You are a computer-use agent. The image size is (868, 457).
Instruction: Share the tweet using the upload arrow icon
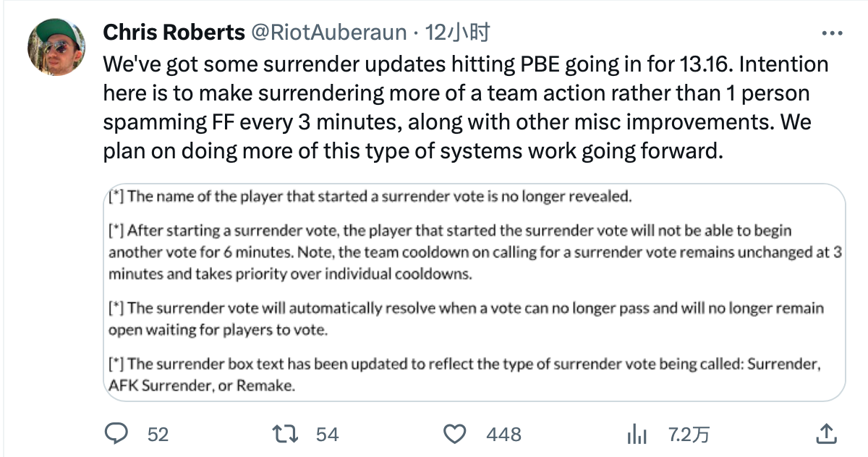tap(826, 434)
